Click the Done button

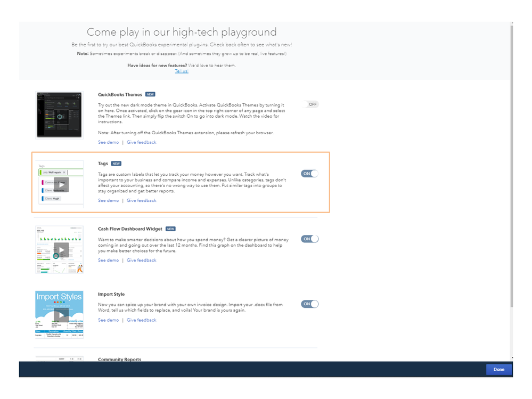[x=499, y=370]
